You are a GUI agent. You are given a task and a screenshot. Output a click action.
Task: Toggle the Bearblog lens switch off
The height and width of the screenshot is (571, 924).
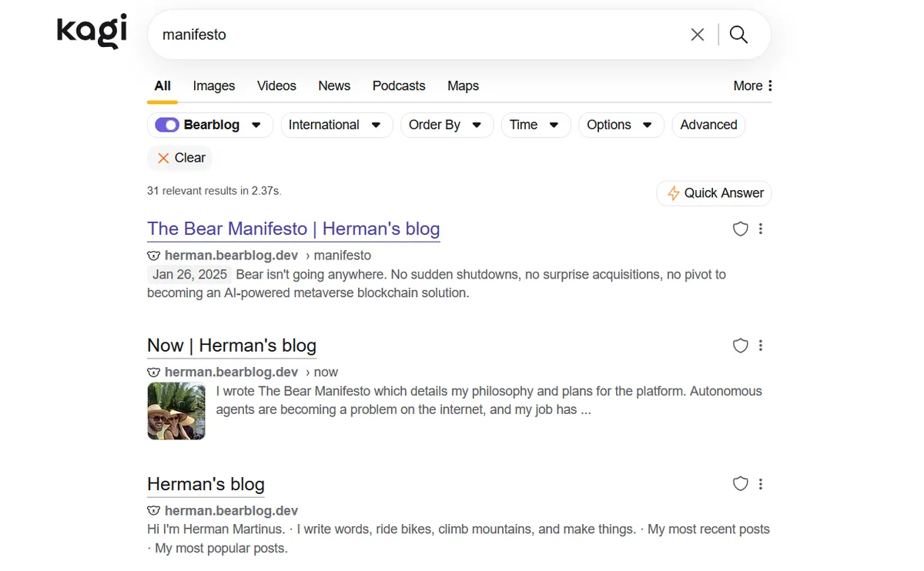pos(167,125)
